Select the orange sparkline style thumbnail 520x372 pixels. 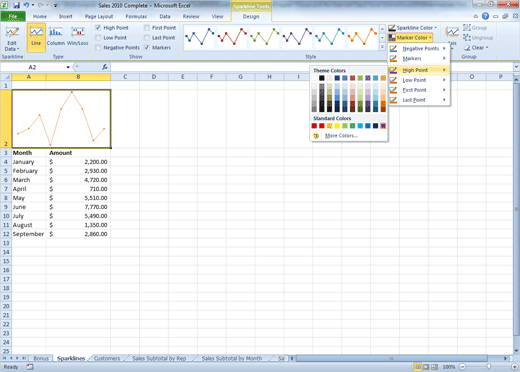(x=363, y=36)
